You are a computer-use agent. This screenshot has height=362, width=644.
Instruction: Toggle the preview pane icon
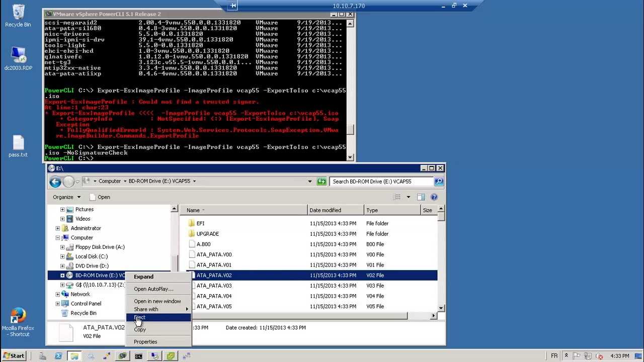[421, 197]
